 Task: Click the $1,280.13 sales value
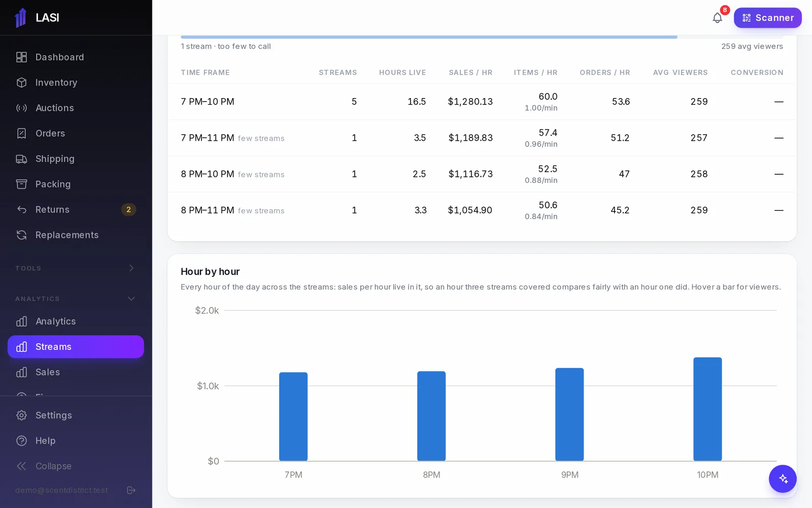point(470,102)
